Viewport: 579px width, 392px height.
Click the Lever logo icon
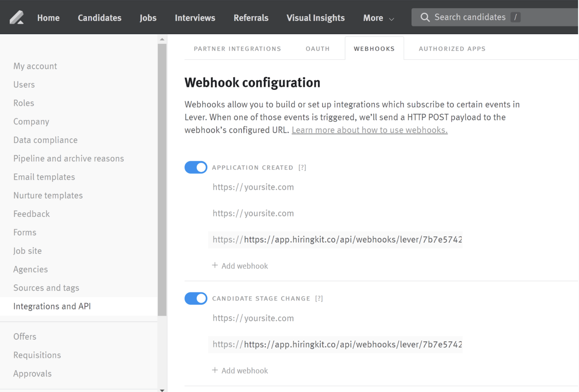tap(17, 18)
